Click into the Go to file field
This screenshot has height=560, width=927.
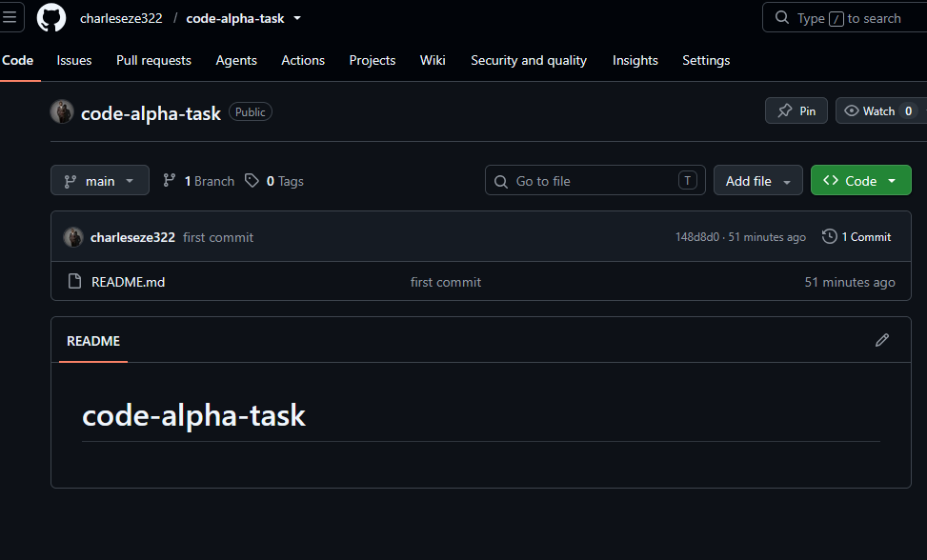pyautogui.click(x=594, y=180)
